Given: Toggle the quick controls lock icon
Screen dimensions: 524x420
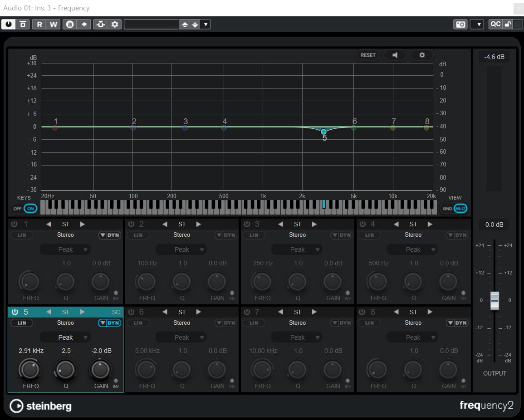Looking at the screenshot, I should tap(508, 24).
